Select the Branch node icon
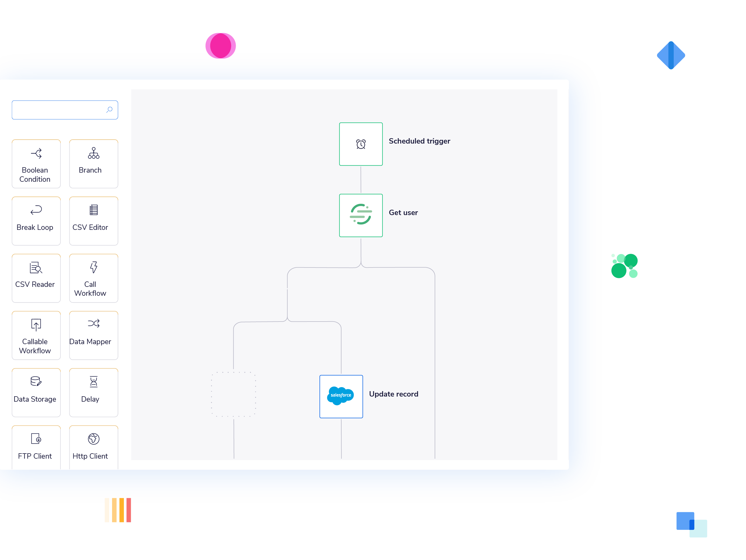Screen dimensions: 746x560 [92, 154]
